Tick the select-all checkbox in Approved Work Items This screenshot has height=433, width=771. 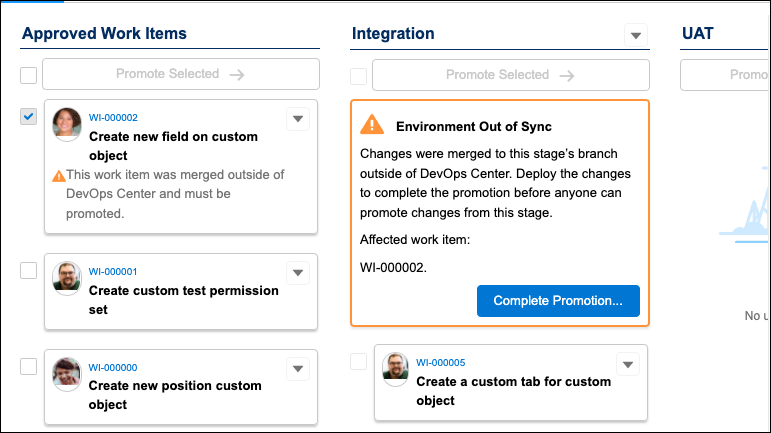click(x=29, y=76)
